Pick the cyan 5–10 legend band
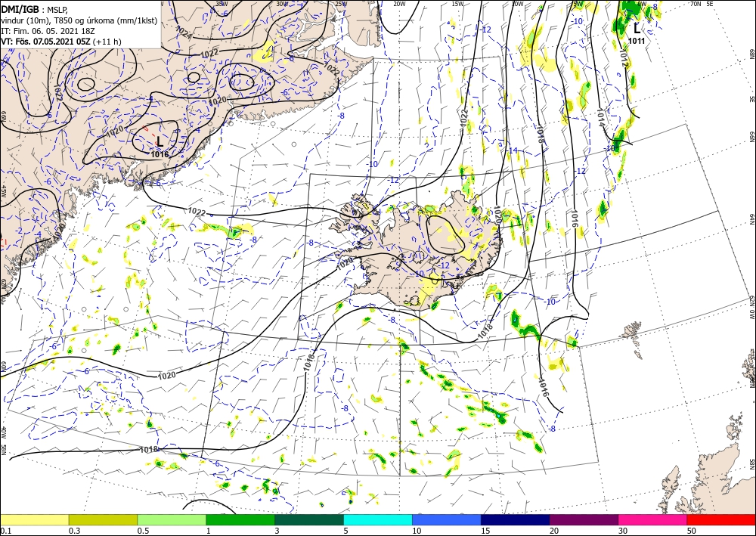This screenshot has width=756, height=536. click(378, 519)
